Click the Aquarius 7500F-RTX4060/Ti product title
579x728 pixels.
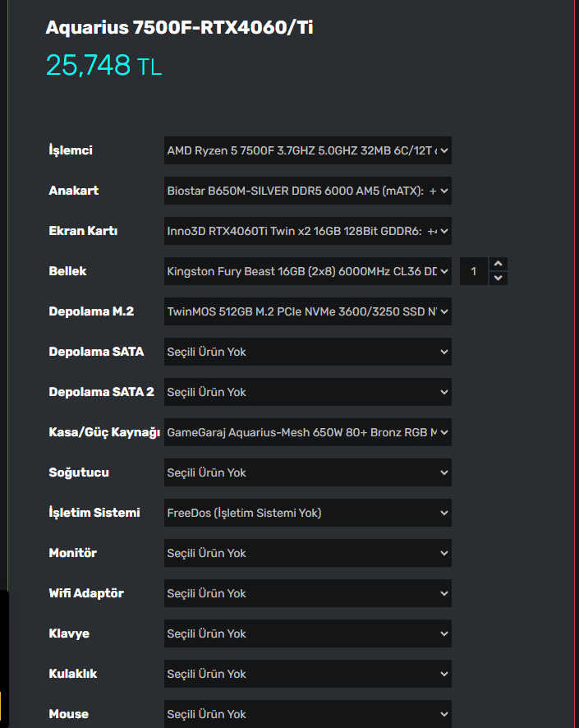[179, 28]
